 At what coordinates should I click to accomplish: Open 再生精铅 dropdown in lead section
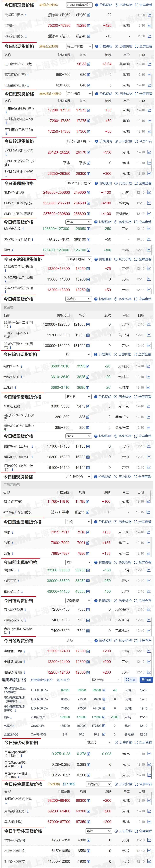click(x=79, y=94)
